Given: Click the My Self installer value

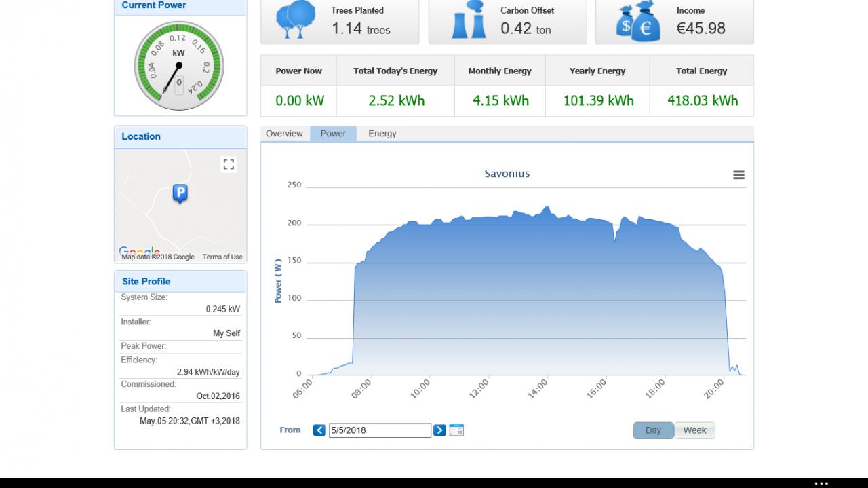Looking at the screenshot, I should pyautogui.click(x=226, y=333).
